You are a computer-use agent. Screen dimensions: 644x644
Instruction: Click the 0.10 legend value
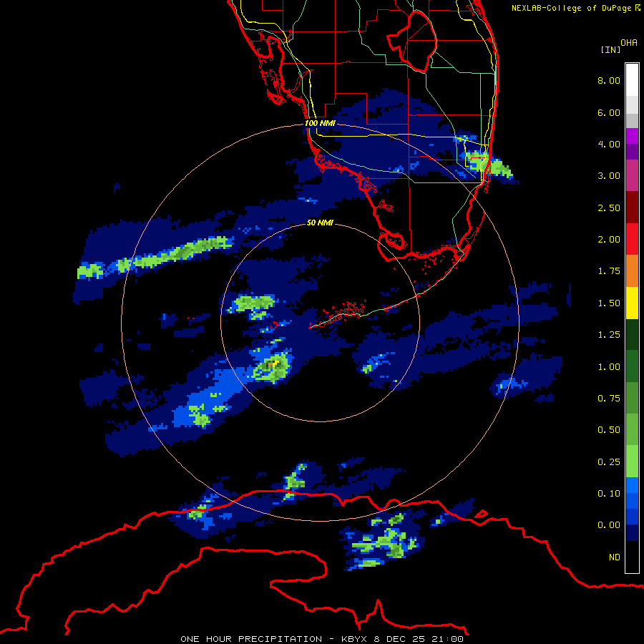click(609, 494)
